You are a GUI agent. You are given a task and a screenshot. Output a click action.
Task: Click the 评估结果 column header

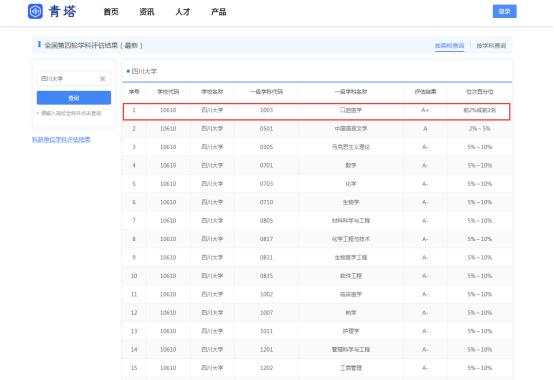point(425,92)
